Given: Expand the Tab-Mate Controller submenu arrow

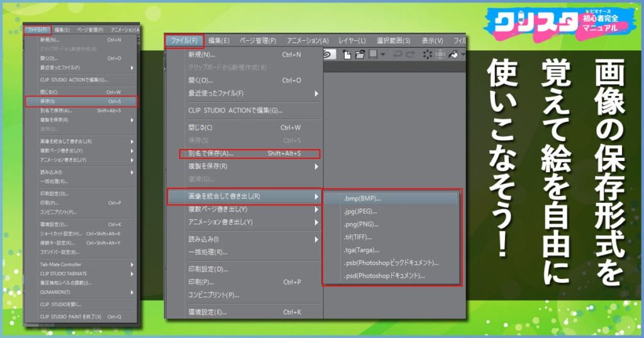Looking at the screenshot, I should pos(132,264).
